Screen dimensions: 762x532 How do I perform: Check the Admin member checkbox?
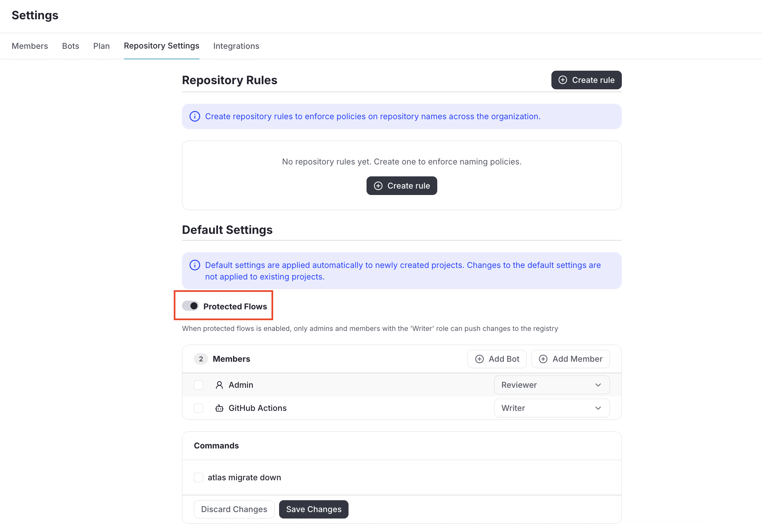[x=198, y=385]
